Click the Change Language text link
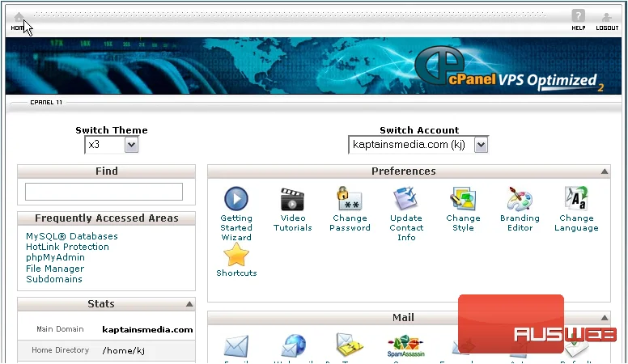 (576, 223)
